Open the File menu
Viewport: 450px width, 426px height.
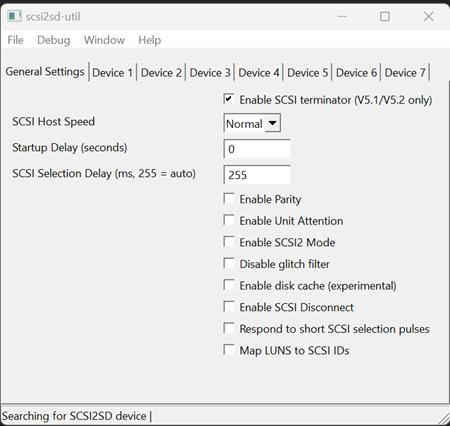point(15,40)
